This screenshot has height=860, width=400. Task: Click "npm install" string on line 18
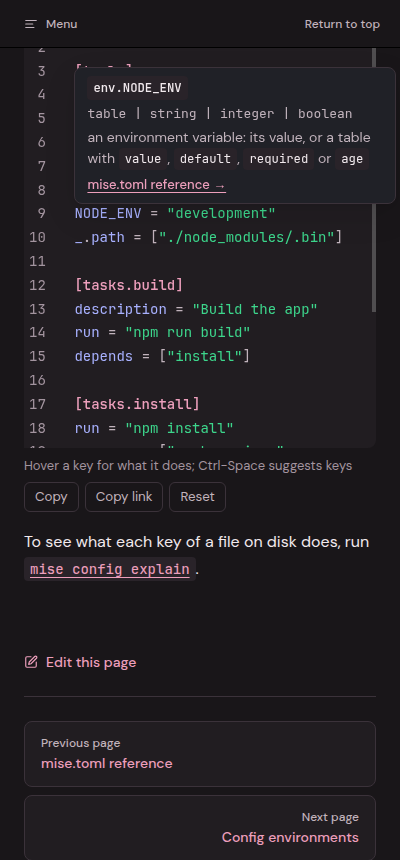tap(179, 428)
